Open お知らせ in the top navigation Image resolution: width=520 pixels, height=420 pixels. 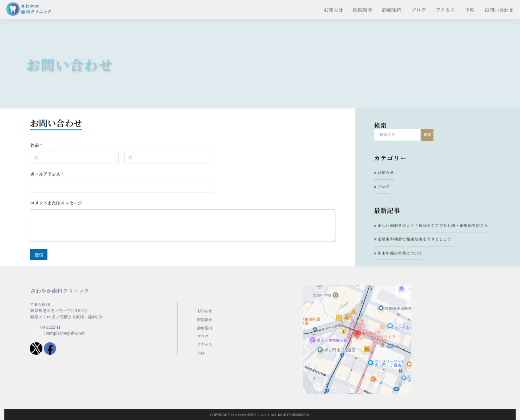(x=333, y=10)
